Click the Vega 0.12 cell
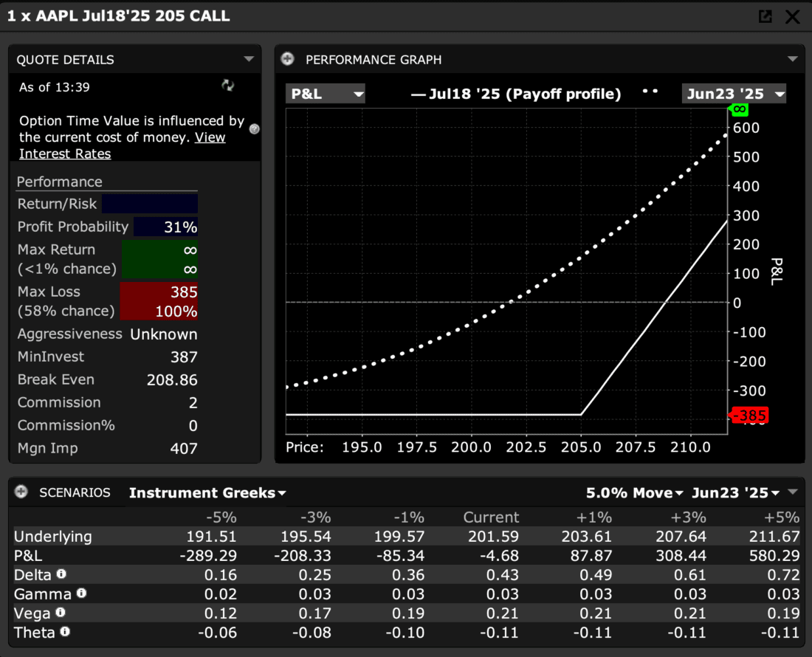 click(220, 613)
